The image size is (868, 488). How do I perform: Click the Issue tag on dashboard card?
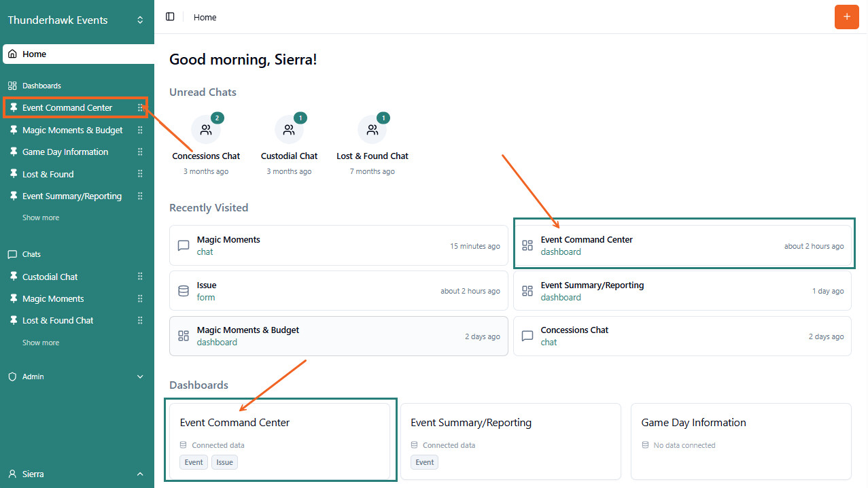(x=225, y=462)
